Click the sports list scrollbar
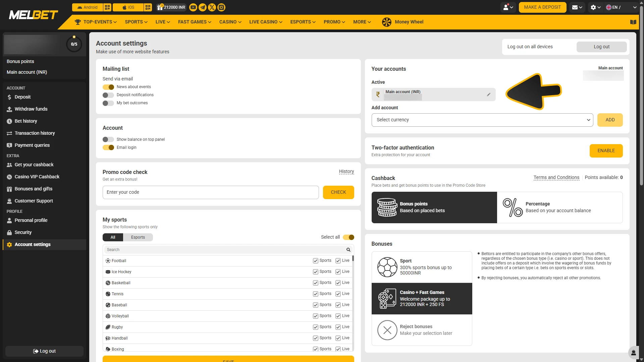644x362 pixels. point(353,259)
